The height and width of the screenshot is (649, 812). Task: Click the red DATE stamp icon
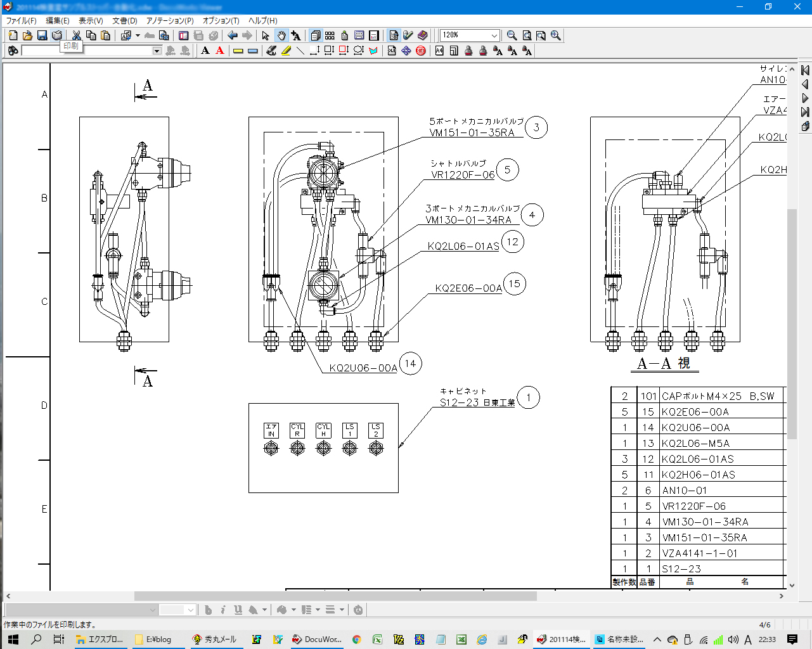pos(421,51)
